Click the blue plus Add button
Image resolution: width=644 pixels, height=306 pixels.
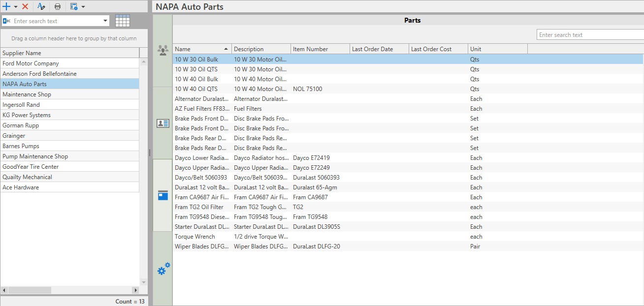(x=6, y=6)
